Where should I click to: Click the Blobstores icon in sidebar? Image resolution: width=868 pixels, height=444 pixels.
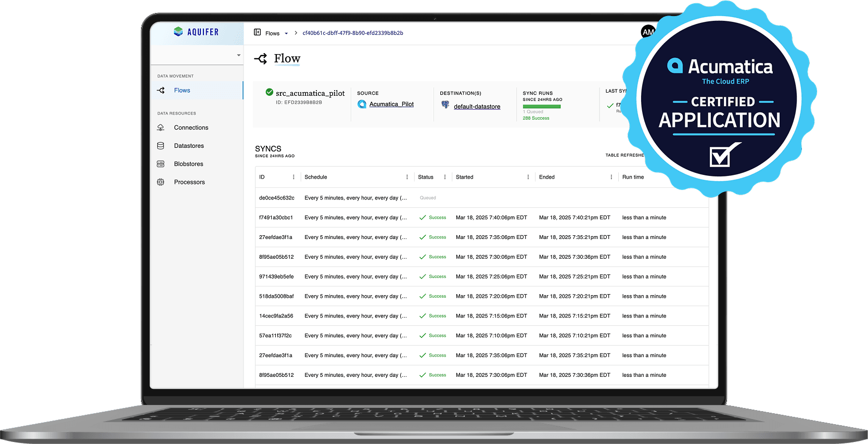[161, 164]
